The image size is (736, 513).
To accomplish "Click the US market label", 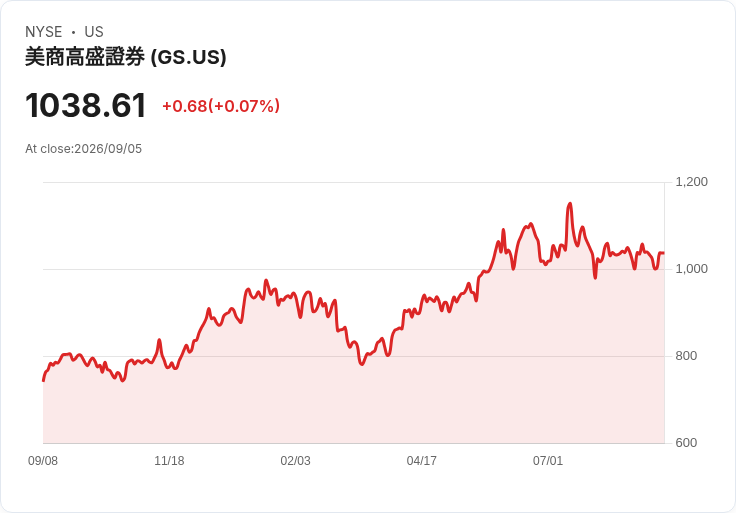I will click(x=94, y=32).
